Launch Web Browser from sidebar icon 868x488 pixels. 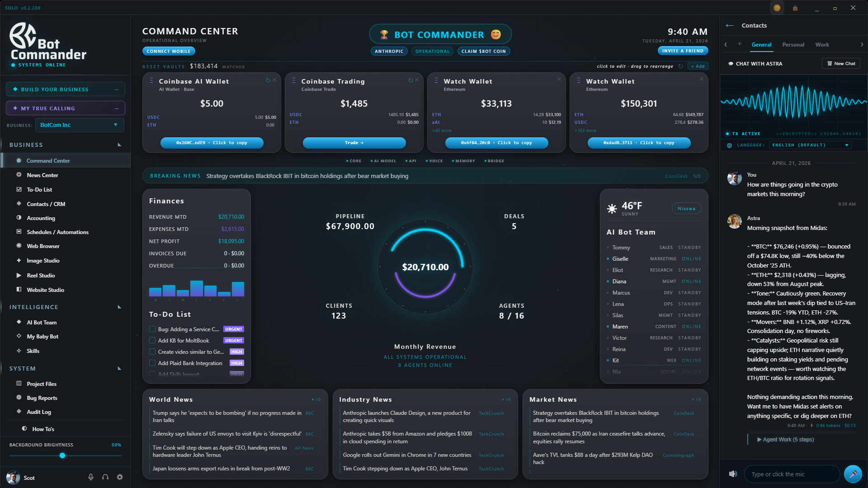19,246
